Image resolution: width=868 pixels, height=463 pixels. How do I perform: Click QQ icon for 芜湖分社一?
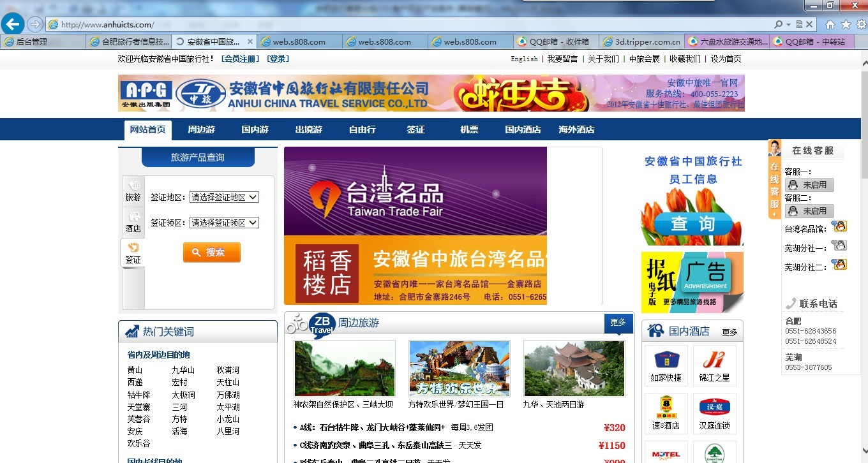(x=839, y=246)
